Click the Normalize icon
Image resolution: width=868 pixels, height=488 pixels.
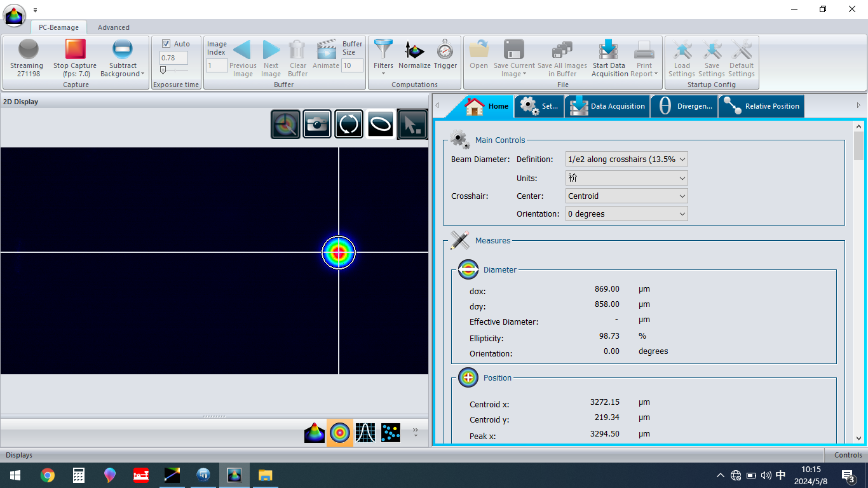point(414,50)
